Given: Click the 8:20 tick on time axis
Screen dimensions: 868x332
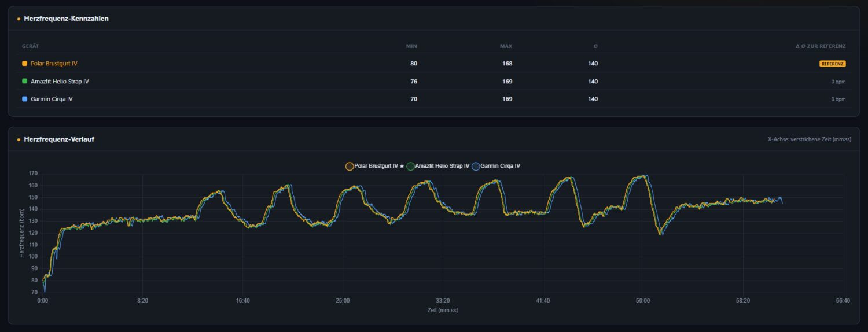Looking at the screenshot, I should 142,301.
